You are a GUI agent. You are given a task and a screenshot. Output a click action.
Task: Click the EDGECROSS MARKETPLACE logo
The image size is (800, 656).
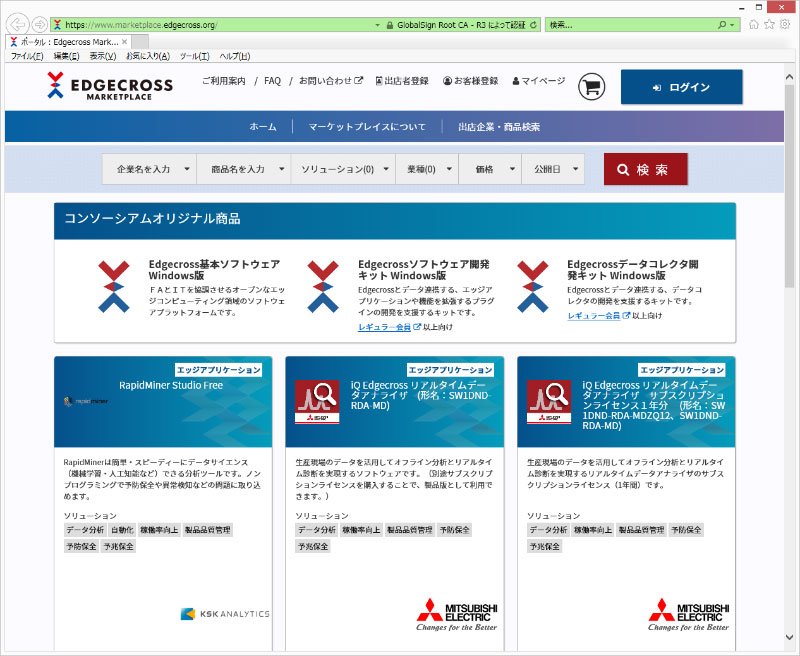coord(110,86)
